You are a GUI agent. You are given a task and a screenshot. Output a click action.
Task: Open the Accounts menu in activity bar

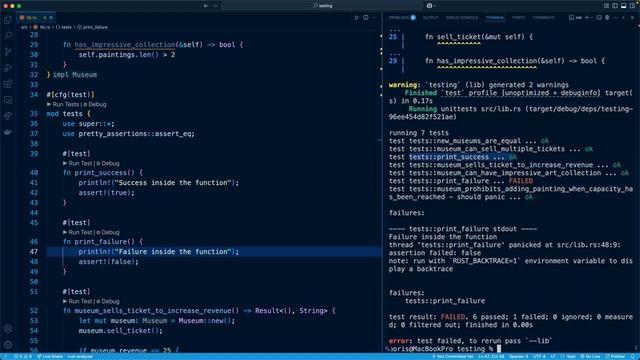pos(8,329)
